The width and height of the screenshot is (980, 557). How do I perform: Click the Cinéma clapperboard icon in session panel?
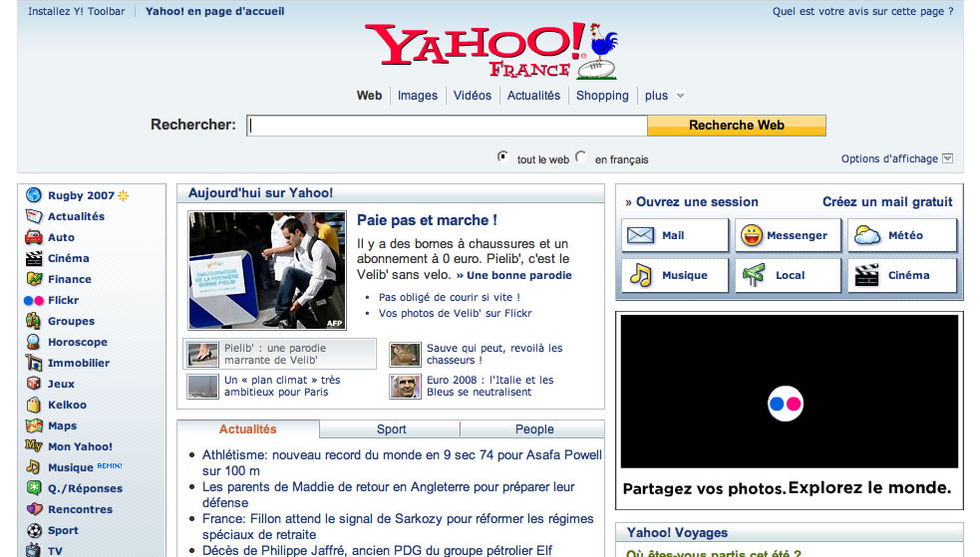(866, 276)
